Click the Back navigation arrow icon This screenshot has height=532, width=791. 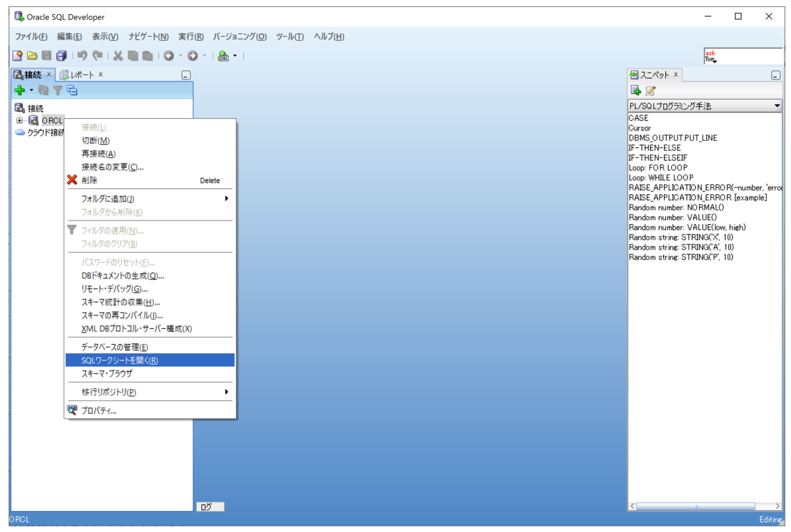pos(168,56)
